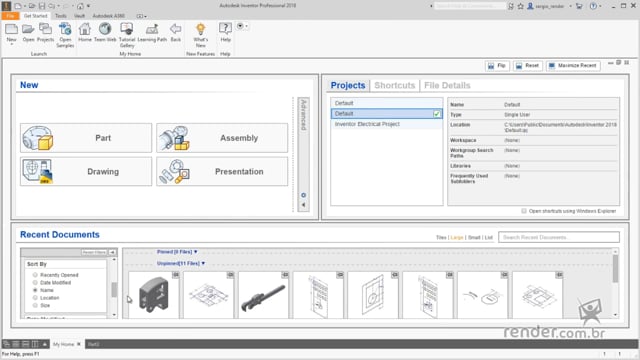Click the Maximize Recent button
This screenshot has height=360, width=640.
(x=573, y=66)
